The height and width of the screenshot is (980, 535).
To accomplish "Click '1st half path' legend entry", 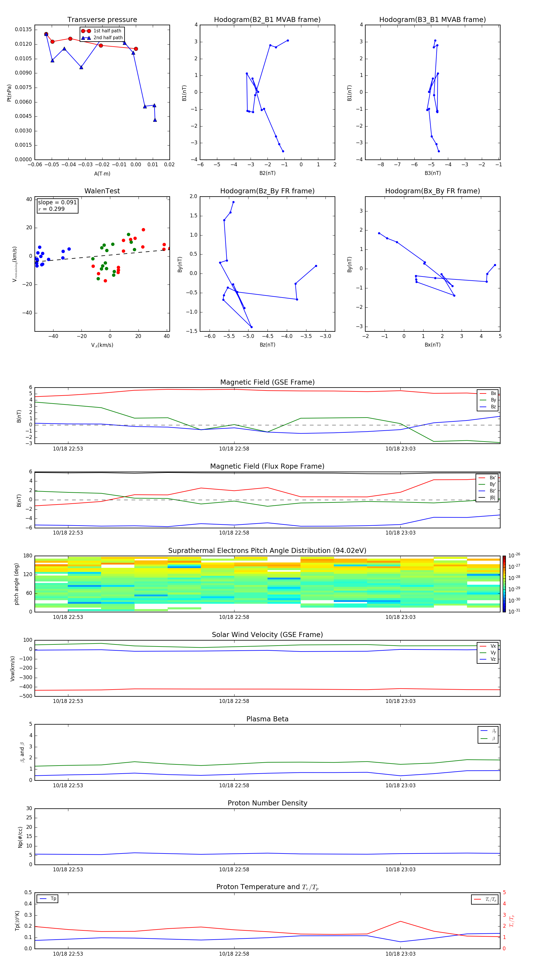I will [101, 31].
